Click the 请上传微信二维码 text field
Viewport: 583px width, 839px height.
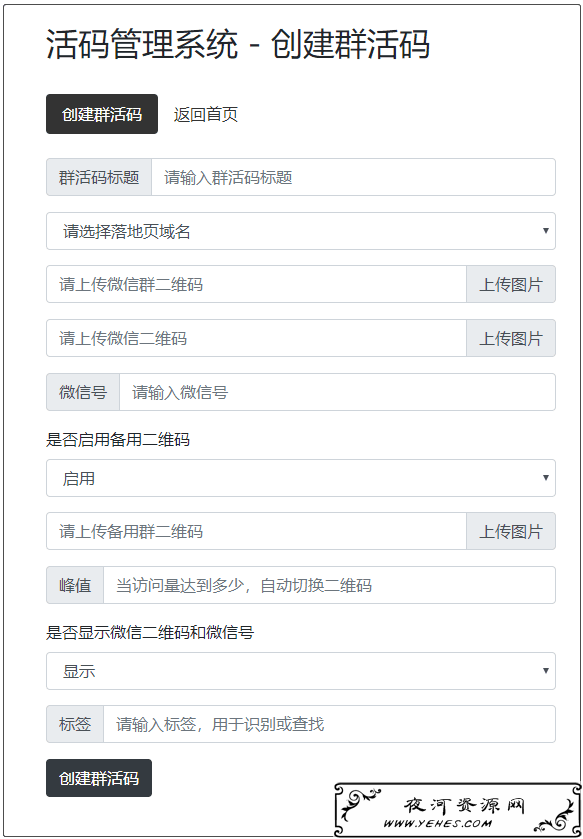(256, 338)
